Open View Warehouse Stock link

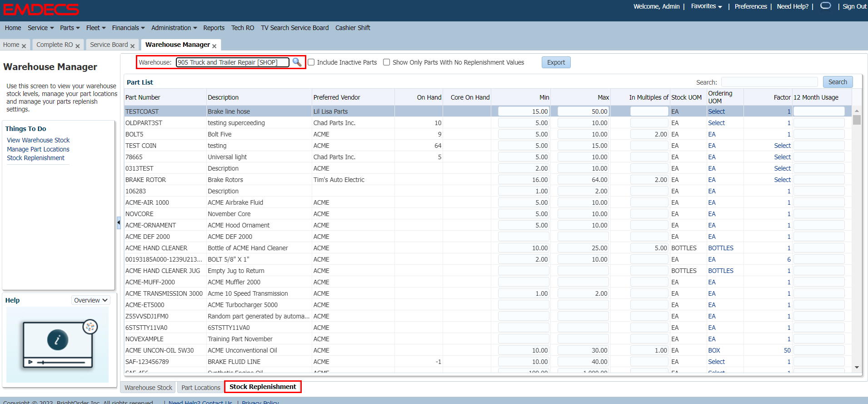pyautogui.click(x=38, y=140)
